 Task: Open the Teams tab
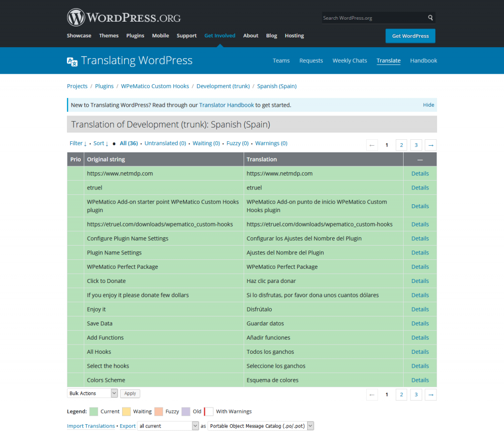click(281, 61)
